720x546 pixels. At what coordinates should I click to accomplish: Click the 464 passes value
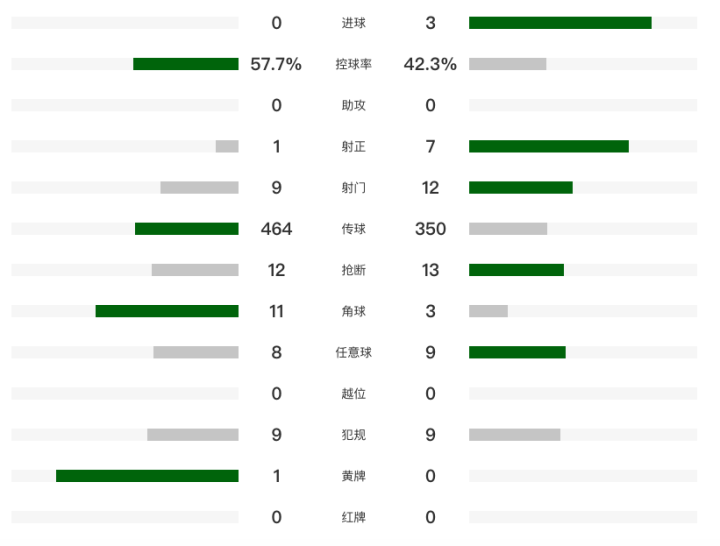[x=276, y=229]
